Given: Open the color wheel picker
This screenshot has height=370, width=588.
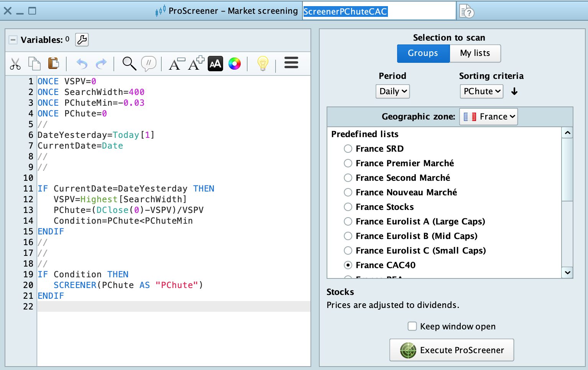Looking at the screenshot, I should click(235, 64).
